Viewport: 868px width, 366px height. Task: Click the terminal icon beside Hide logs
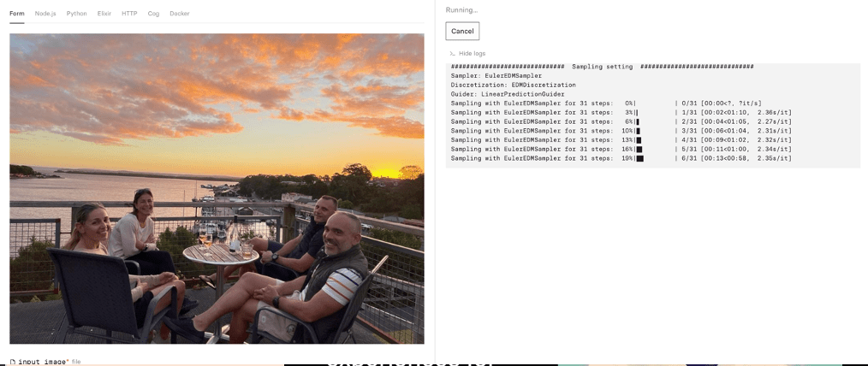click(452, 54)
